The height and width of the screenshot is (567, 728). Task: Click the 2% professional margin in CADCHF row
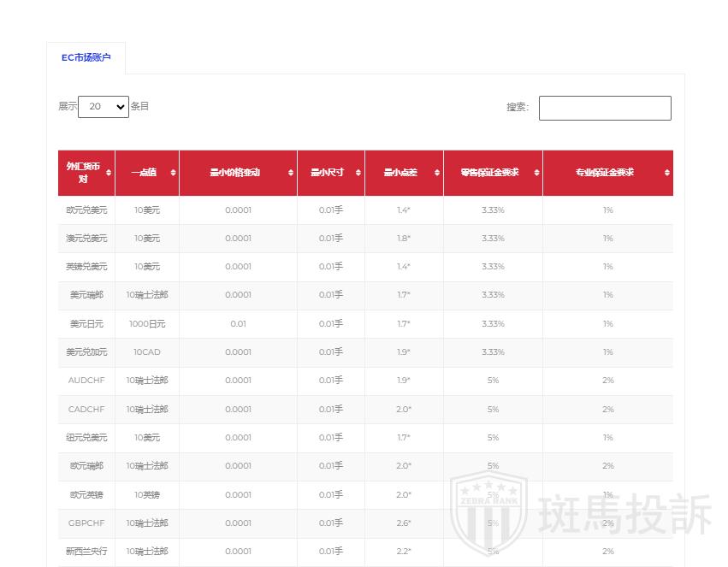click(x=608, y=410)
